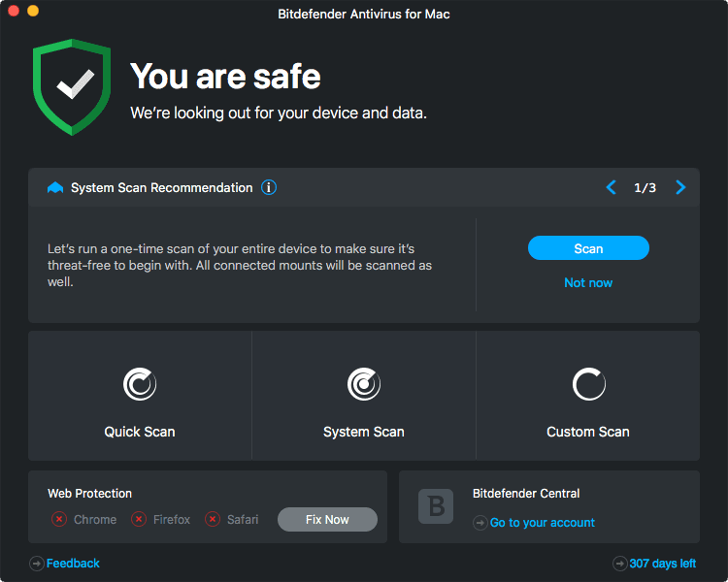Viewport: 728px width, 582px height.
Task: Open Go to your account link
Action: coord(543,523)
